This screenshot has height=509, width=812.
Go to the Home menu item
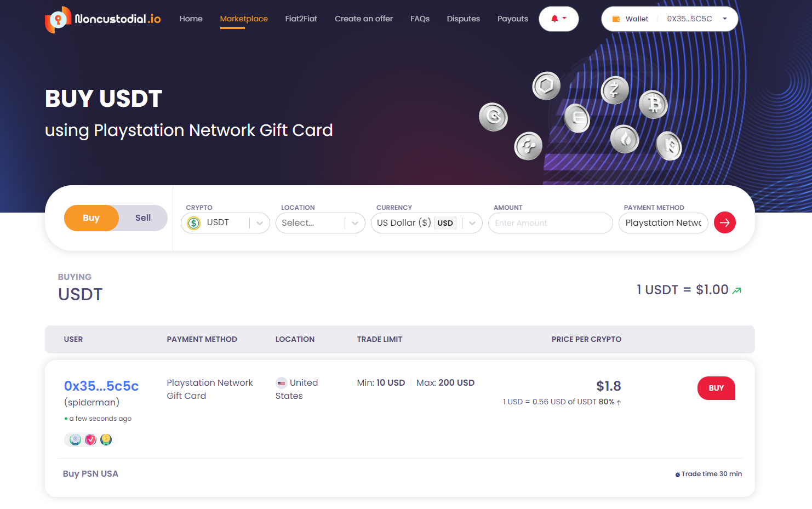point(191,19)
